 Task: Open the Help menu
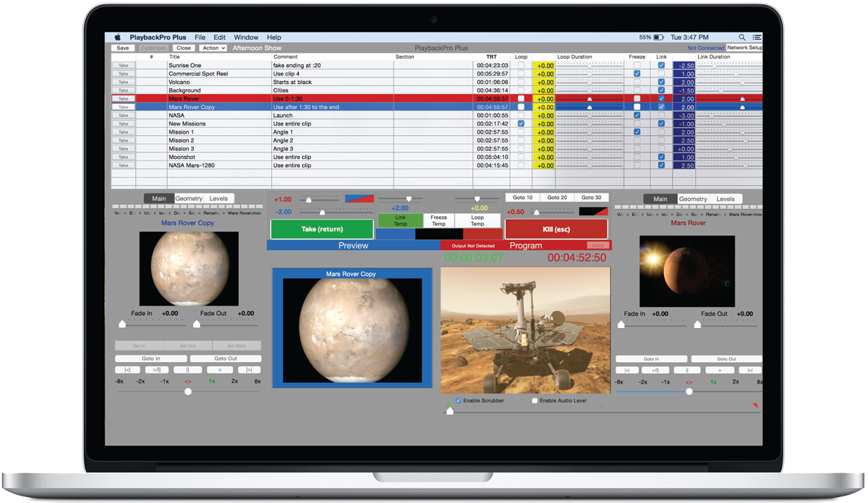(x=273, y=37)
